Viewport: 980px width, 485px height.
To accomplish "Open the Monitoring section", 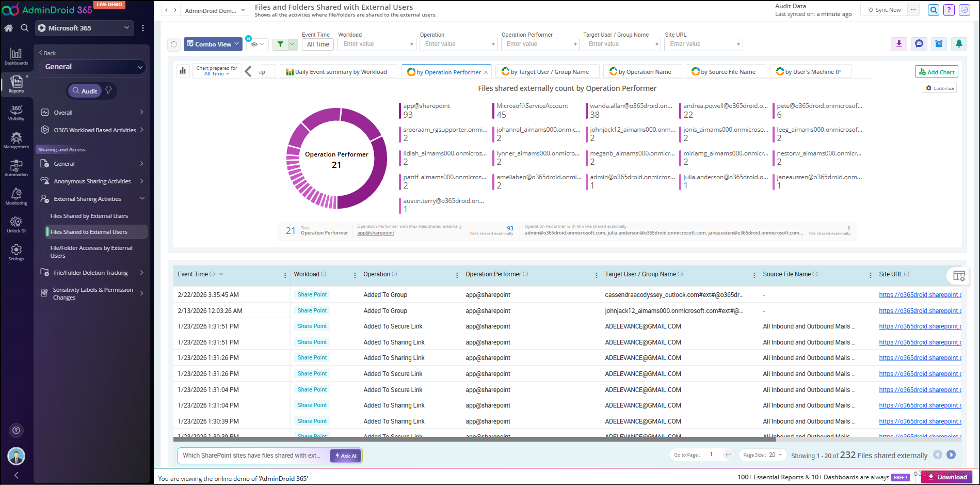I will pos(16,196).
